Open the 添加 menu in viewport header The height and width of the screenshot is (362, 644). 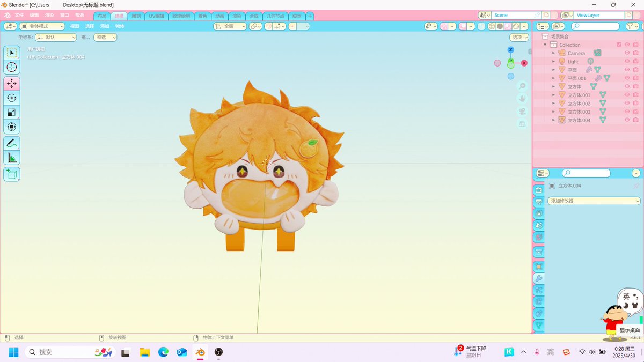click(105, 26)
